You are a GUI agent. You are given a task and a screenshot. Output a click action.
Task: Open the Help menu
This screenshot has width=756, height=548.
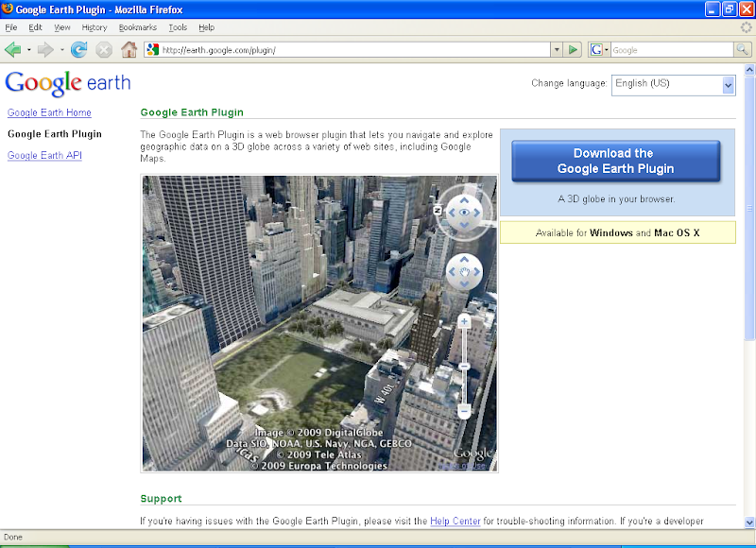point(206,27)
